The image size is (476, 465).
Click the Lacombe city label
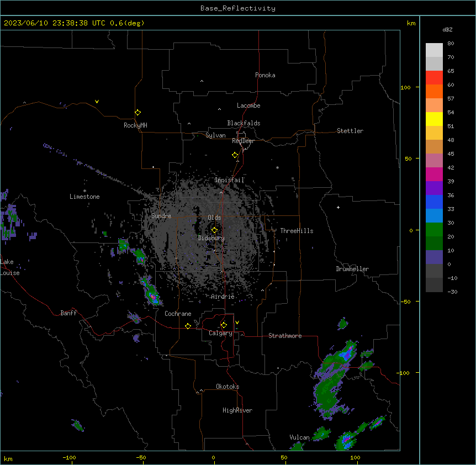coord(248,105)
